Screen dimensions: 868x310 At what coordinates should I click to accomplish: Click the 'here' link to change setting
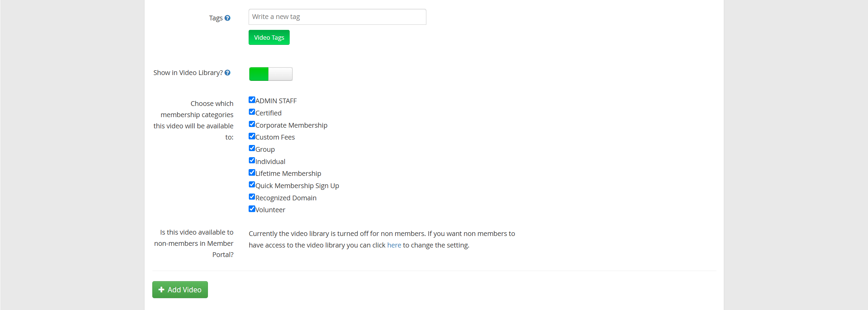click(x=394, y=245)
